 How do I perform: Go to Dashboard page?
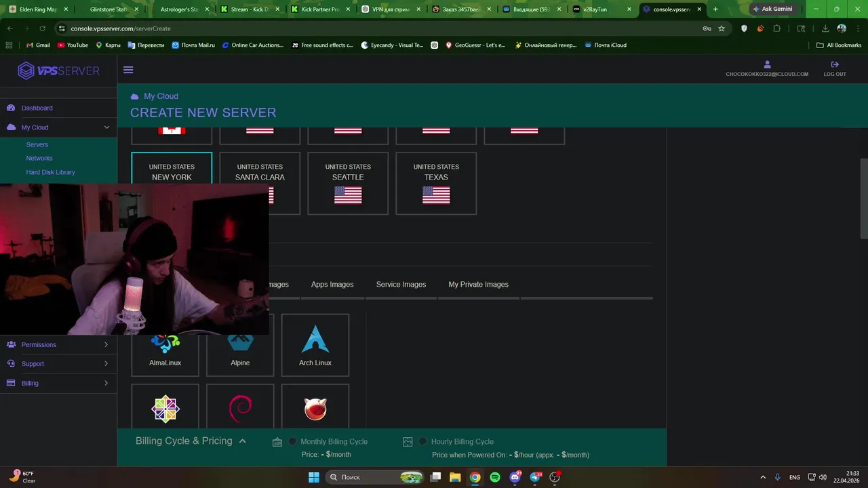pyautogui.click(x=37, y=108)
